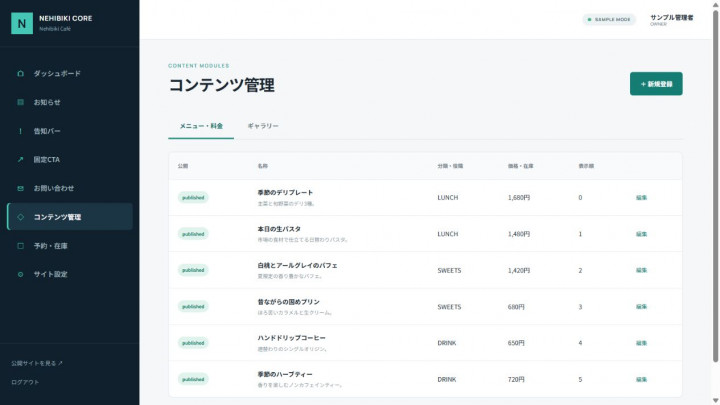Image resolution: width=720 pixels, height=405 pixels.
Task: Click the 固定CTA arrow icon
Action: tap(20, 159)
